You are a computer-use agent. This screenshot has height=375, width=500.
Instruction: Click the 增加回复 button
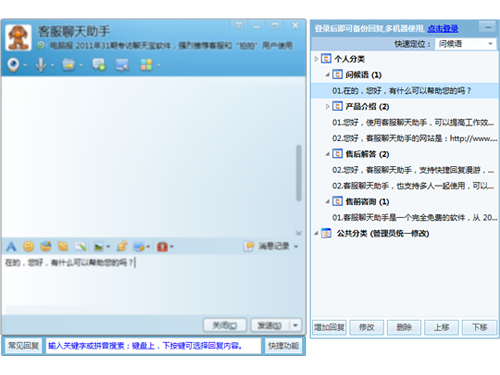[x=329, y=327]
